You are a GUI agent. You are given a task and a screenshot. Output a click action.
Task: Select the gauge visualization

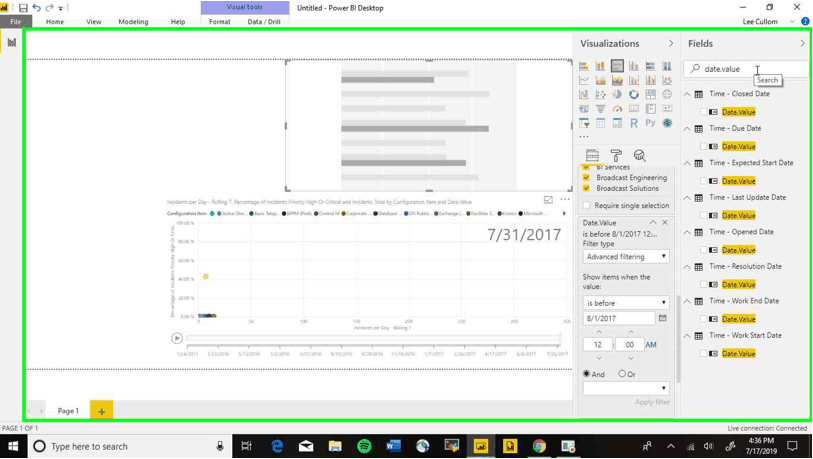coord(617,109)
